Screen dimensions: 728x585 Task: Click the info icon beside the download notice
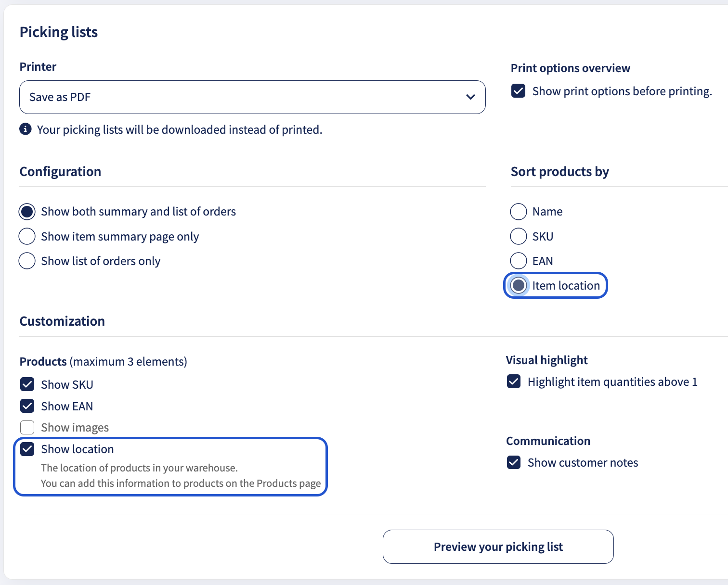pyautogui.click(x=26, y=129)
